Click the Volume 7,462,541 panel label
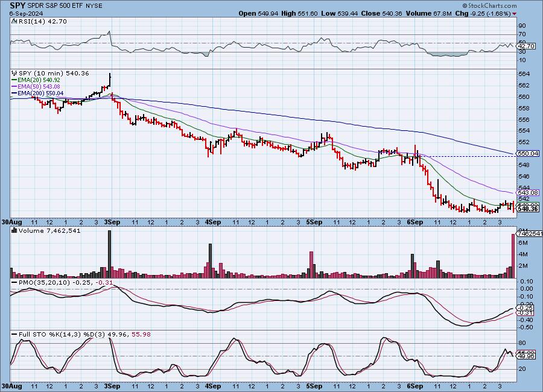Image resolution: width=543 pixels, height=392 pixels. click(49, 230)
